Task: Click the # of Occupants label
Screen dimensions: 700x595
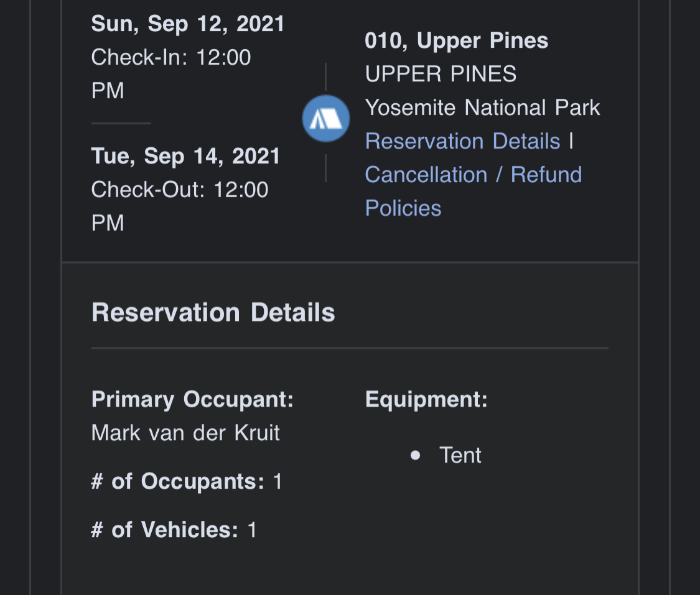Action: 178,481
